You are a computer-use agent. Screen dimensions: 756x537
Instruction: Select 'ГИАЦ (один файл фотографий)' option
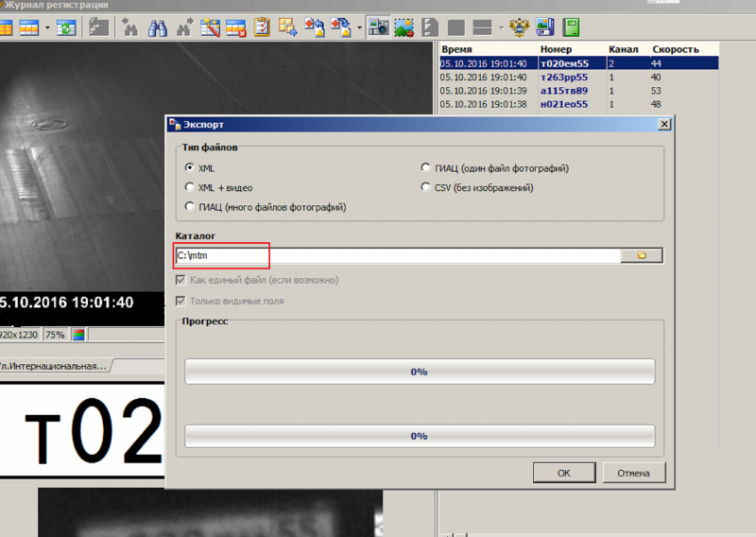click(x=426, y=168)
